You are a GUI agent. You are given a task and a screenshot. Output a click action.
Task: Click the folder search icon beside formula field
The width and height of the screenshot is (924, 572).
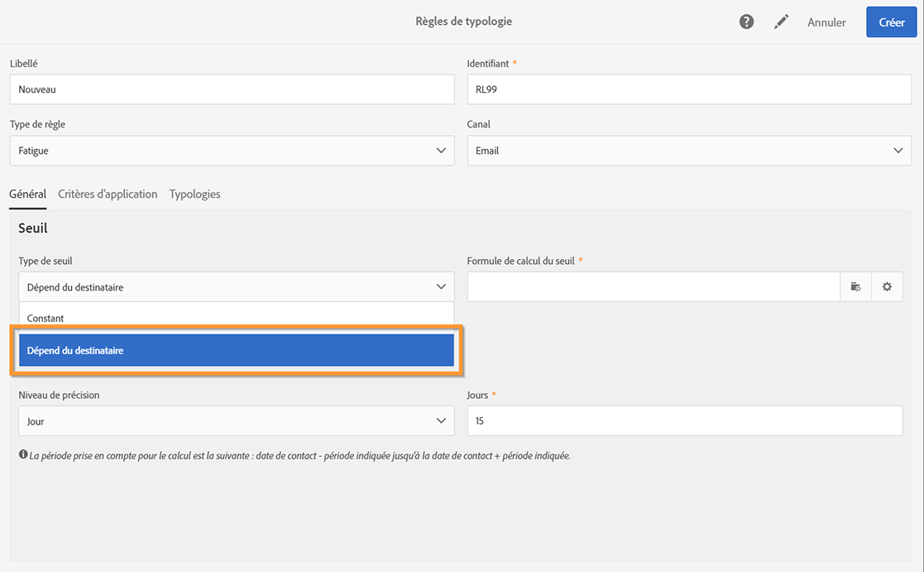coord(855,286)
